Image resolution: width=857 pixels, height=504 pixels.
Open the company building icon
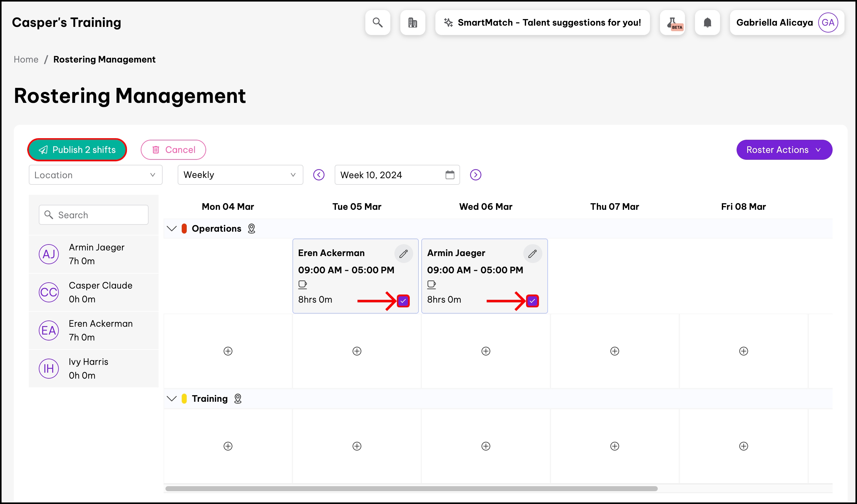point(413,23)
